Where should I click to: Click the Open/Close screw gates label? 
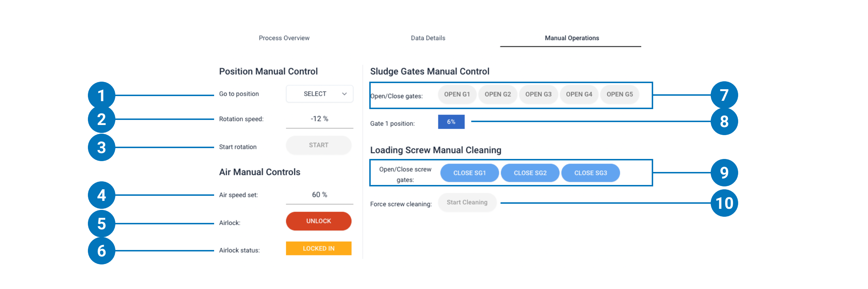(405, 174)
